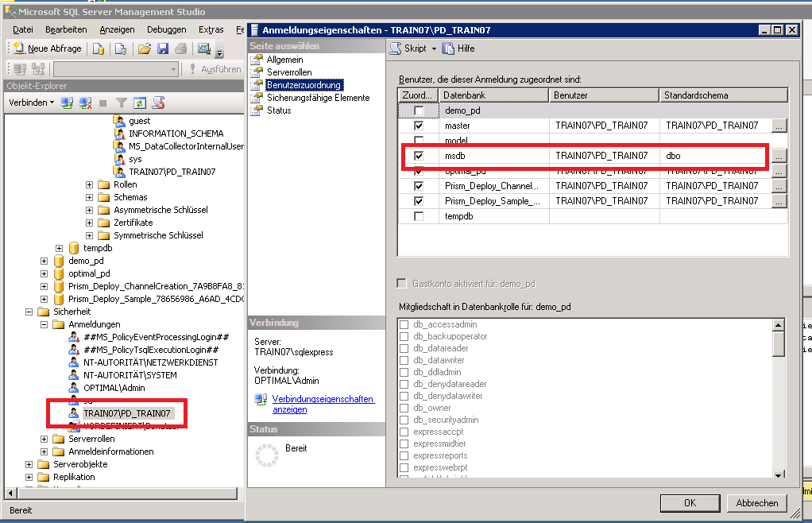Open the Verbinden dropdown in Objekt-Explorer
This screenshot has width=812, height=523.
point(32,103)
